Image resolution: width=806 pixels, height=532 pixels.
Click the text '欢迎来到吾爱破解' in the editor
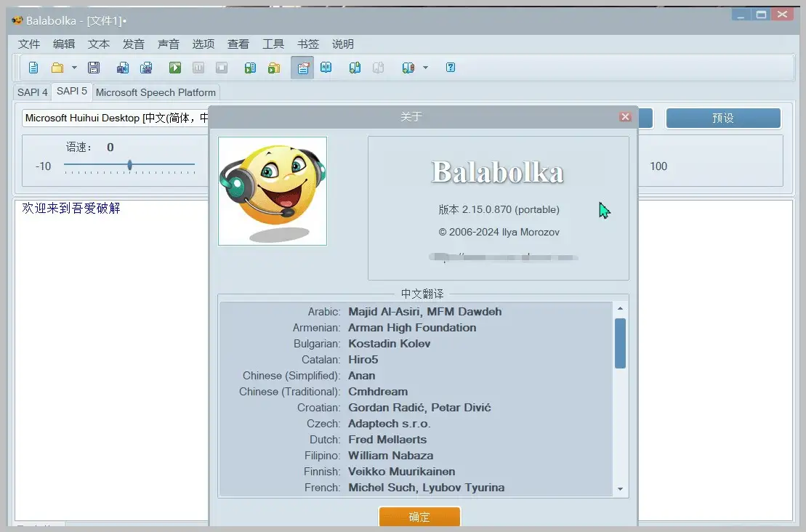[71, 208]
